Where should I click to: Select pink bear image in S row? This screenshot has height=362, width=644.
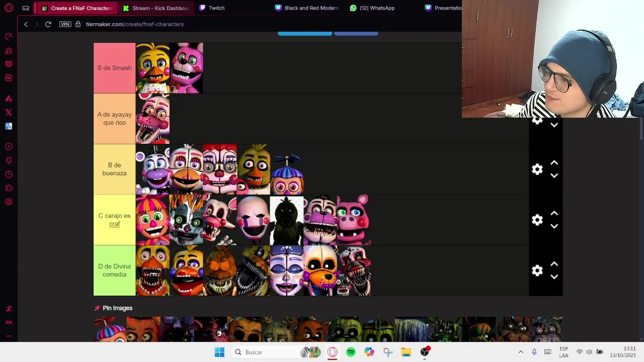pos(186,68)
